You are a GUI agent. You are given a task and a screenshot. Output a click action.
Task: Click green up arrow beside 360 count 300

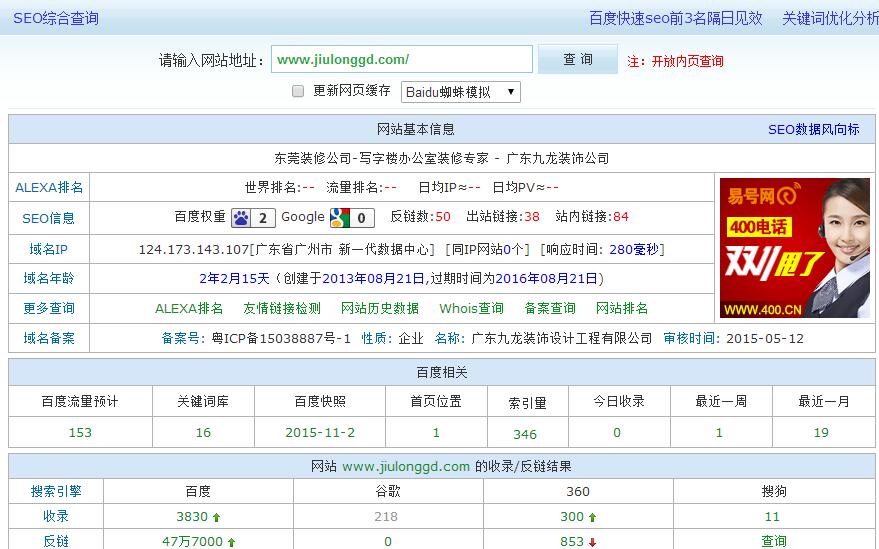tap(592, 518)
